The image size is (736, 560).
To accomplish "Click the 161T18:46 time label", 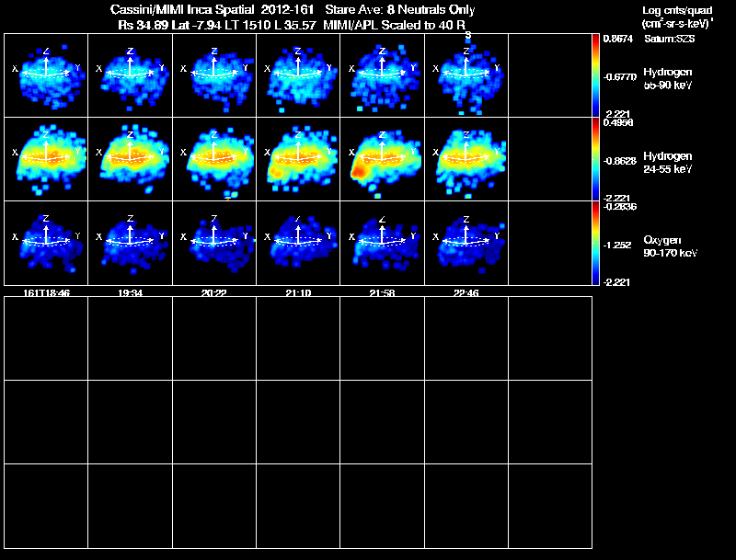I will [47, 292].
